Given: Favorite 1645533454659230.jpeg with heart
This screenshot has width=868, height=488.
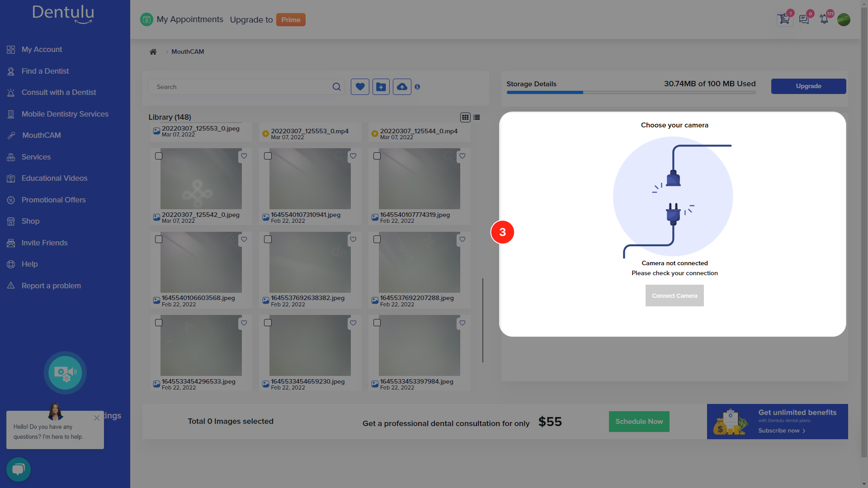Looking at the screenshot, I should click(353, 323).
